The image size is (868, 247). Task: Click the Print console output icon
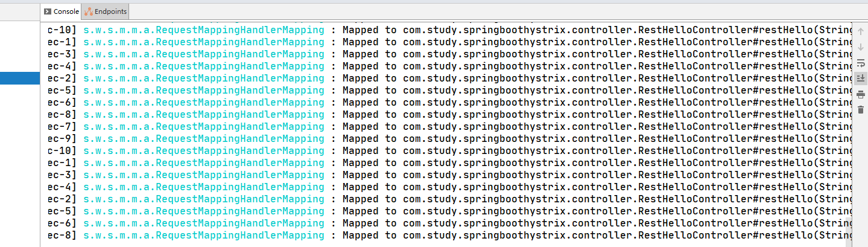click(x=860, y=94)
